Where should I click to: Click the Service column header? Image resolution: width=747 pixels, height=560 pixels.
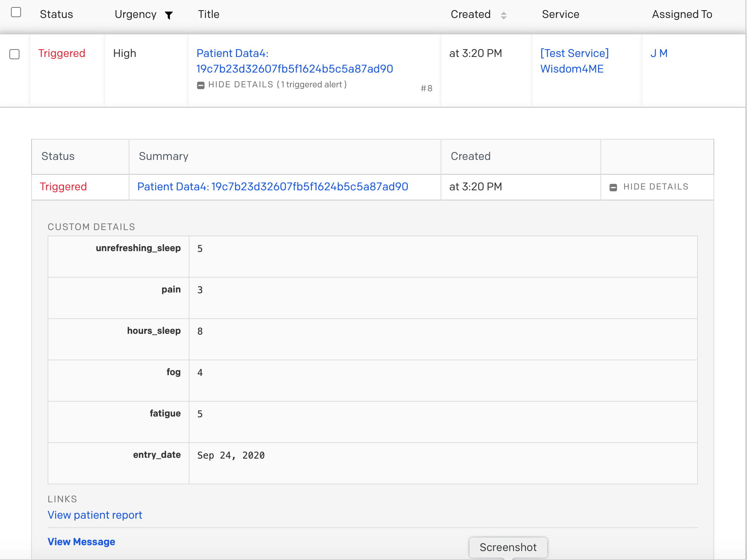[x=560, y=14]
